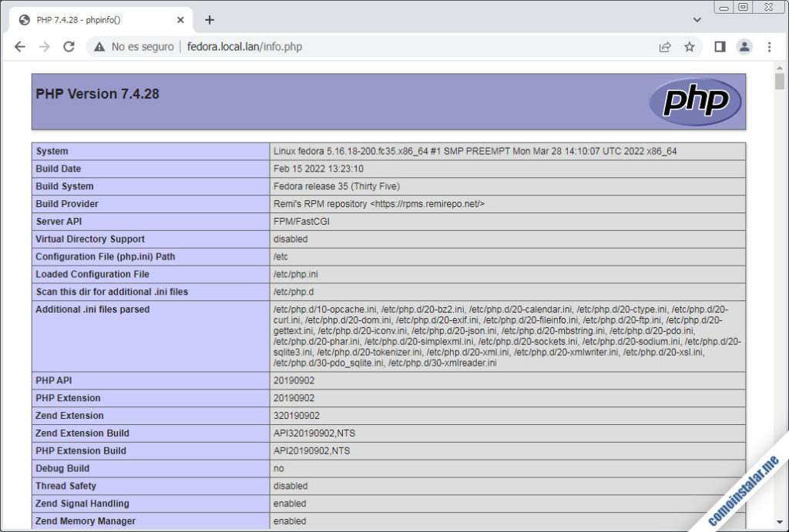The height and width of the screenshot is (532, 789).
Task: Click the scrollbar up arrow
Action: 780,69
